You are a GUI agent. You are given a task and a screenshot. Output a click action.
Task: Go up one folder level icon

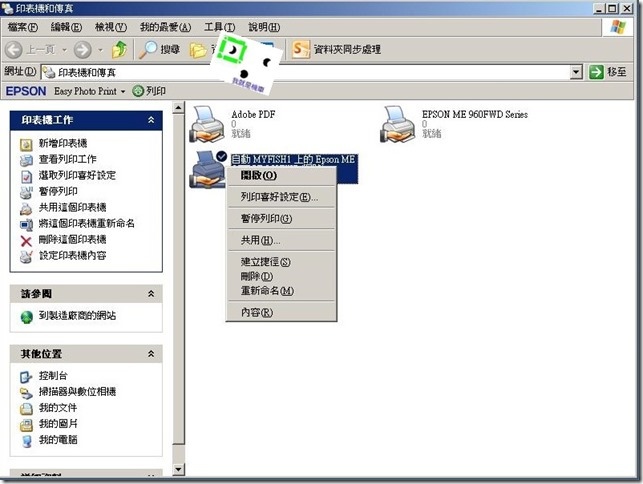[120, 49]
